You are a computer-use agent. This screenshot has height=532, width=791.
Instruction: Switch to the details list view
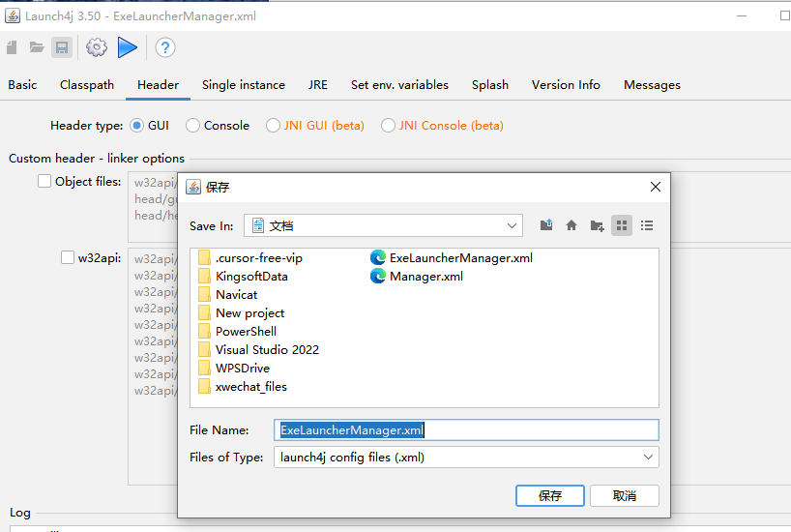click(647, 225)
